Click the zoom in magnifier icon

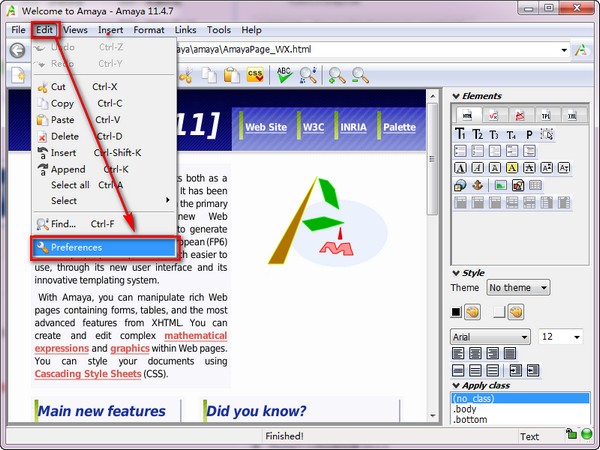[x=337, y=75]
